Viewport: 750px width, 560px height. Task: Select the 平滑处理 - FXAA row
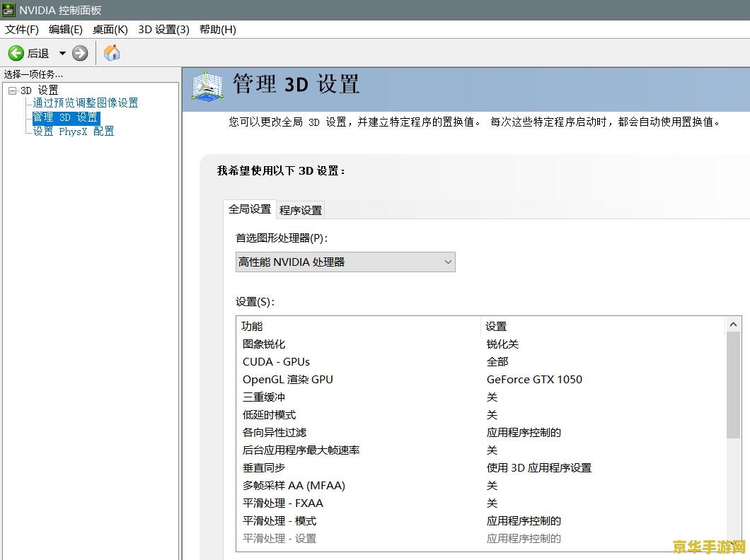click(x=481, y=503)
